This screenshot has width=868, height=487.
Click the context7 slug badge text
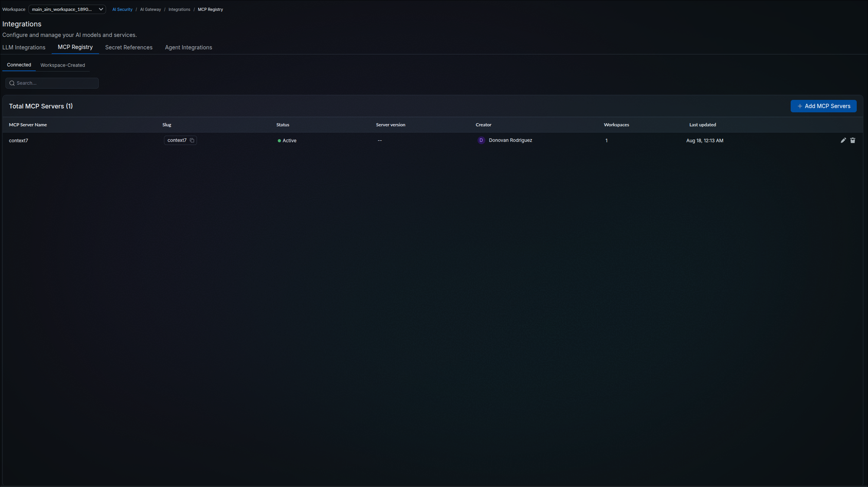[177, 140]
